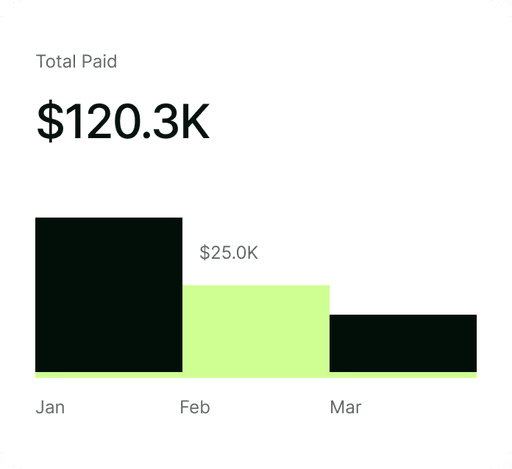This screenshot has height=469, width=512.
Task: Click the $25.0K value label
Action: pos(229,252)
